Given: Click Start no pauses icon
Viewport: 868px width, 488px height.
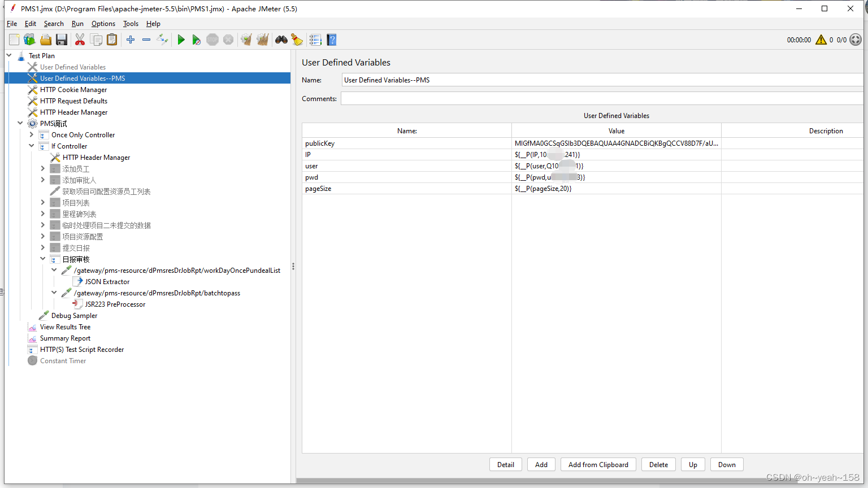Looking at the screenshot, I should pyautogui.click(x=196, y=40).
